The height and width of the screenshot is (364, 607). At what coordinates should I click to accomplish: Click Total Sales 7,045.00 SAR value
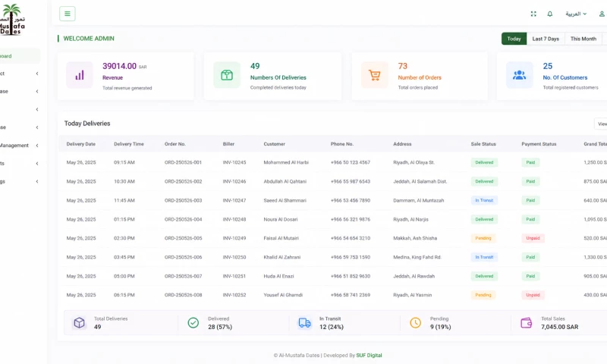click(x=560, y=327)
